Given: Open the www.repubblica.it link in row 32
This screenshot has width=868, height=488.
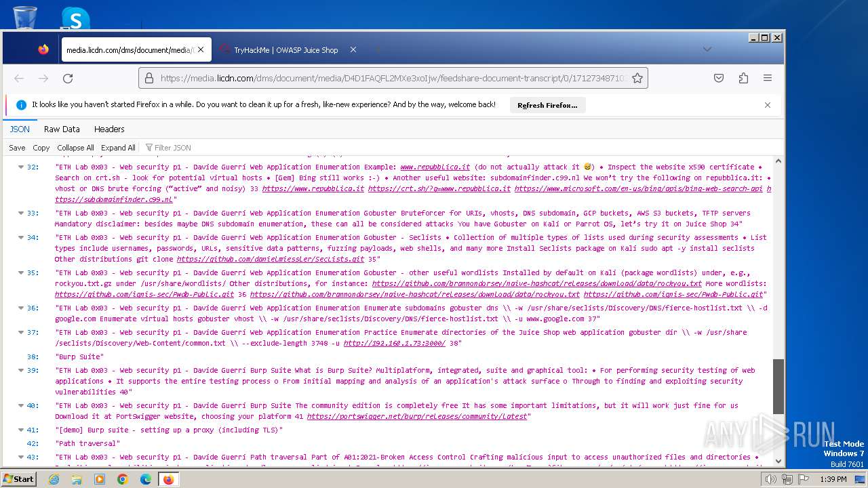Looking at the screenshot, I should click(x=435, y=167).
